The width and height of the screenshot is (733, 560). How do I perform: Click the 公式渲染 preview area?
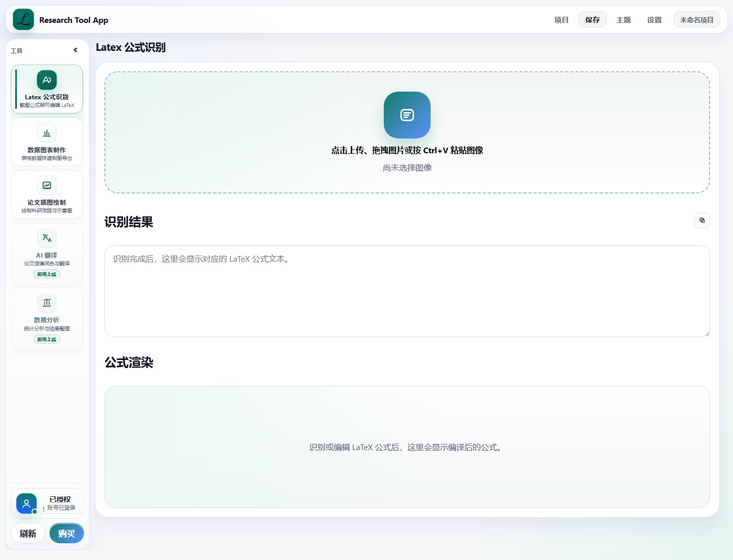click(x=407, y=447)
